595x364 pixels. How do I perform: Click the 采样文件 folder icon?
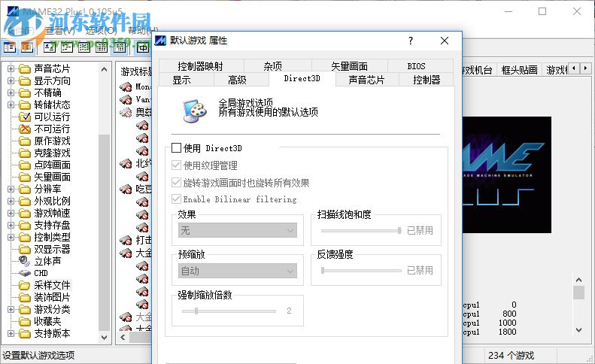coord(25,285)
